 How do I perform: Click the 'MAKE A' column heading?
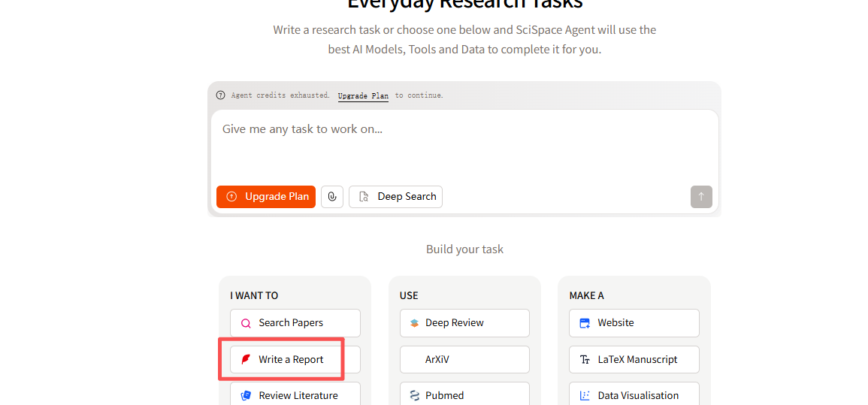(x=586, y=296)
